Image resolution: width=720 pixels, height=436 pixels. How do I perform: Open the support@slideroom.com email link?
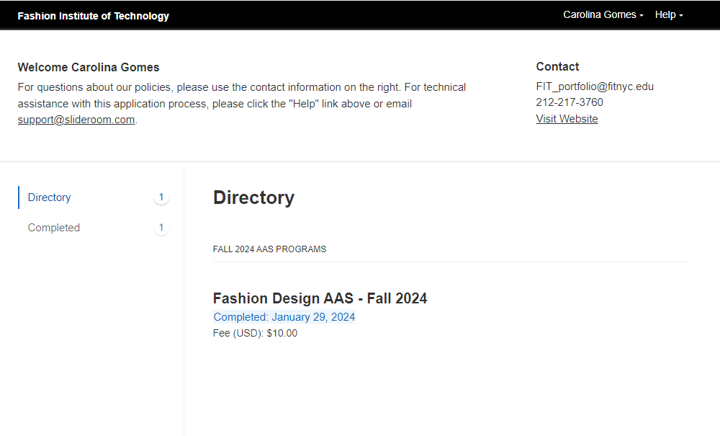(76, 120)
